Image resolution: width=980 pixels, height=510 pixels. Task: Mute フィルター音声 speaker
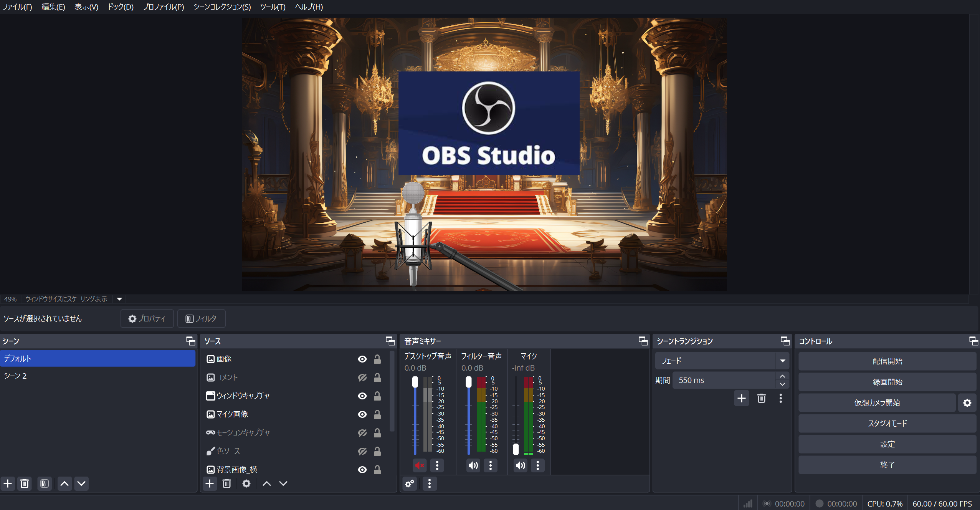473,465
